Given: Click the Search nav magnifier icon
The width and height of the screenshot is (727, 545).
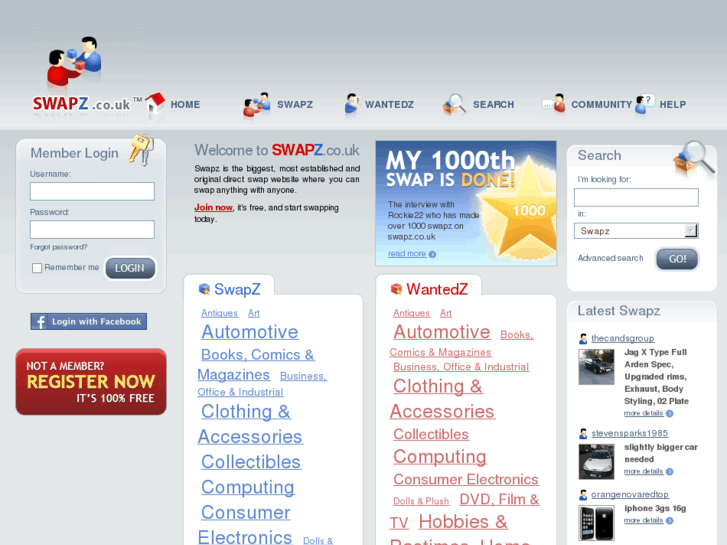Looking at the screenshot, I should tap(454, 104).
